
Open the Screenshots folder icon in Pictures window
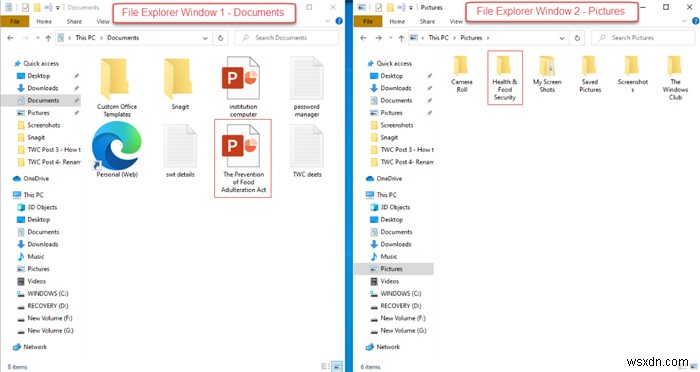pos(633,74)
